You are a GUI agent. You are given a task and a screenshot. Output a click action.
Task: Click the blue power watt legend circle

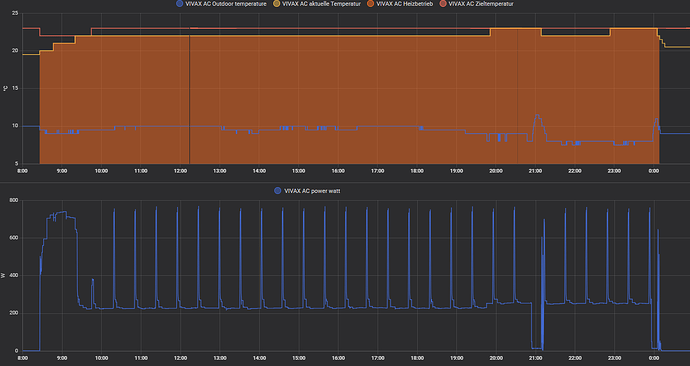pos(278,190)
